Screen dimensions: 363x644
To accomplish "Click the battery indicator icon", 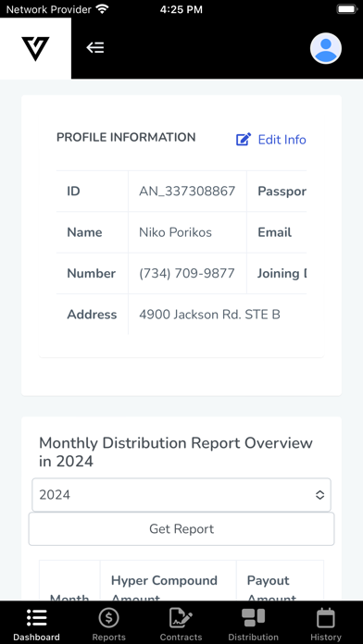I will click(346, 9).
